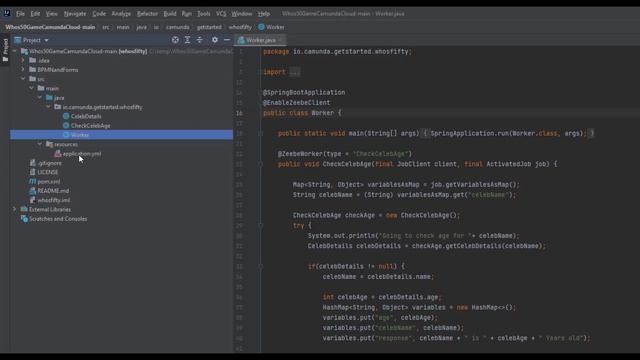This screenshot has width=640, height=360.
Task: Open the Navigate menu
Action: tap(75, 13)
